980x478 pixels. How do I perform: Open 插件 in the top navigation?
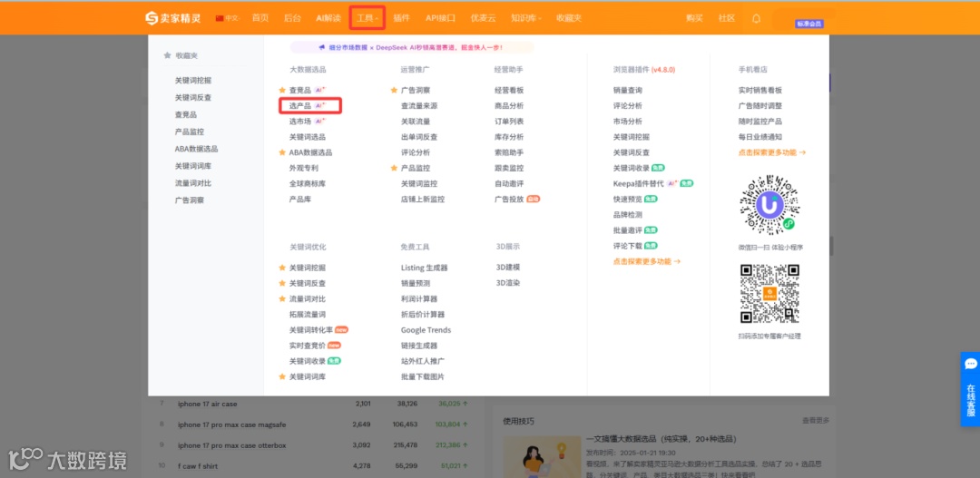coord(402,18)
